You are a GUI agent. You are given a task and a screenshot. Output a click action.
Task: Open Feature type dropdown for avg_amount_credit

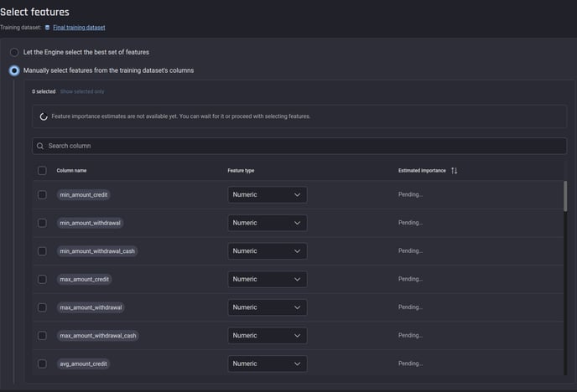pyautogui.click(x=268, y=364)
